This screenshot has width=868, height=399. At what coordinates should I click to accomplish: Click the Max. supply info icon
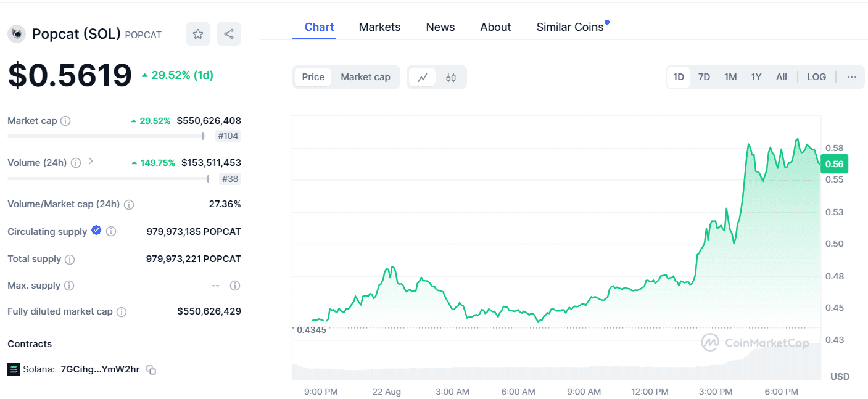coord(68,286)
